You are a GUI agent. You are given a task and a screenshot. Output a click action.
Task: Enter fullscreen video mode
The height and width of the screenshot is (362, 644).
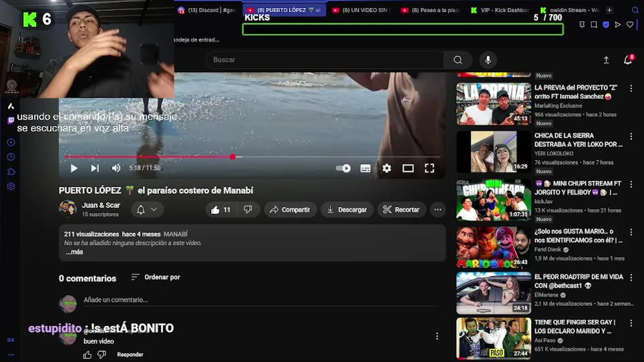click(x=429, y=168)
